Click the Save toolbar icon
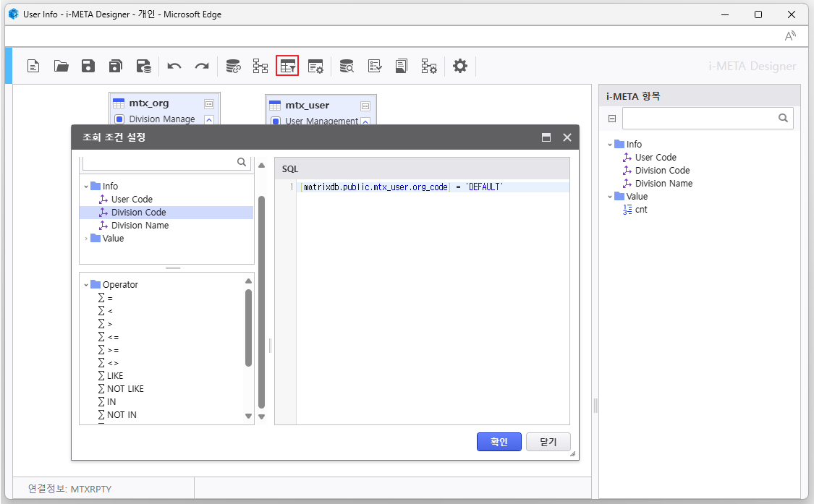The image size is (814, 504). (88, 66)
